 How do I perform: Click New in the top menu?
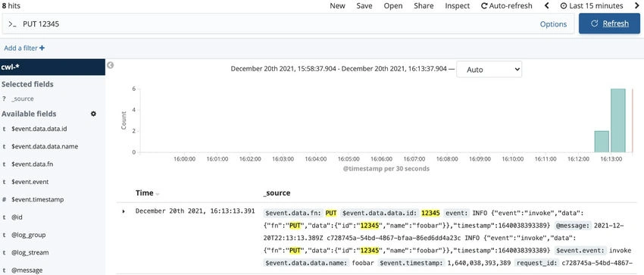[x=338, y=6]
